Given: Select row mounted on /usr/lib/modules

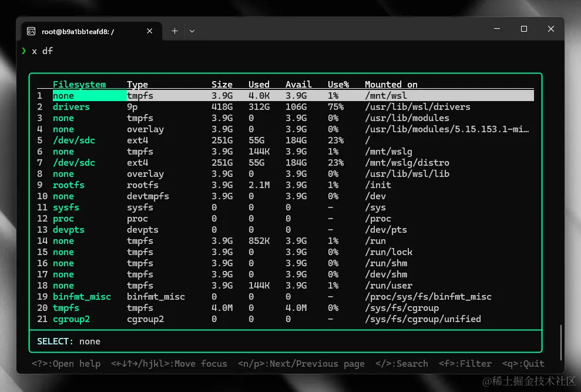Looking at the screenshot, I should (x=286, y=118).
